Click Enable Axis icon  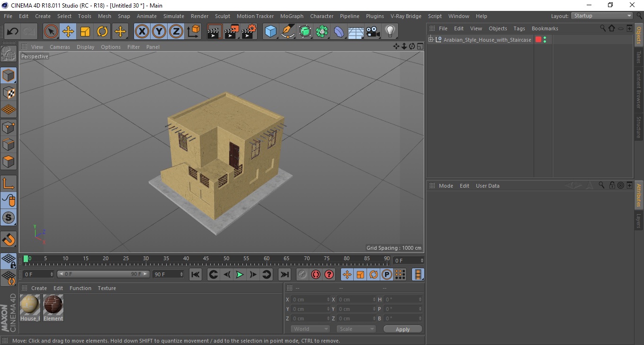pos(9,183)
